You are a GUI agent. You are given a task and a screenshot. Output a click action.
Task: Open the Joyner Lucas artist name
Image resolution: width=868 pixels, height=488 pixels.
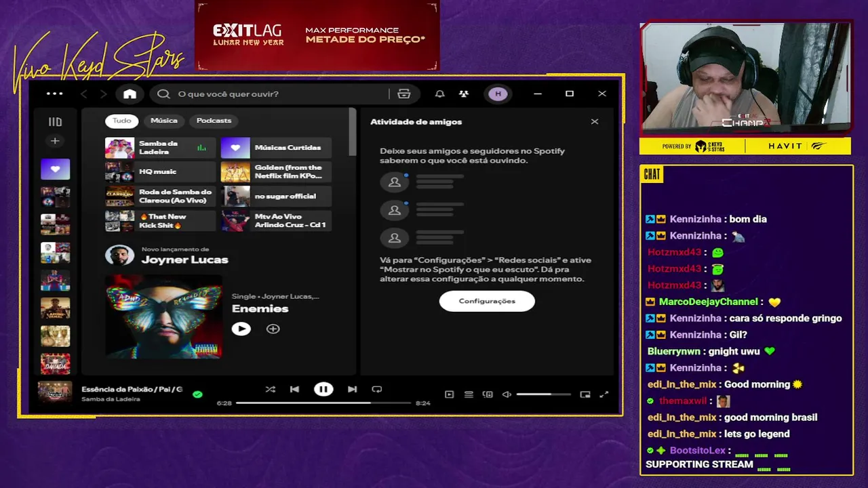(184, 260)
